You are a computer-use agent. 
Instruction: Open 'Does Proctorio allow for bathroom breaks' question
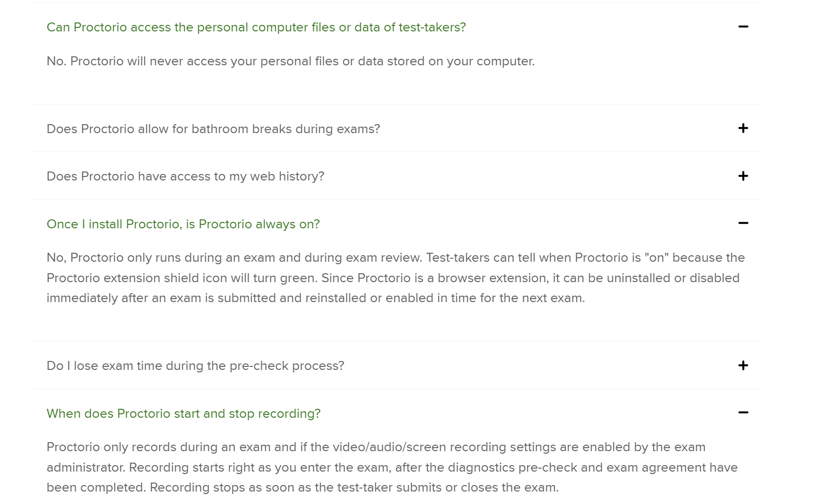213,129
